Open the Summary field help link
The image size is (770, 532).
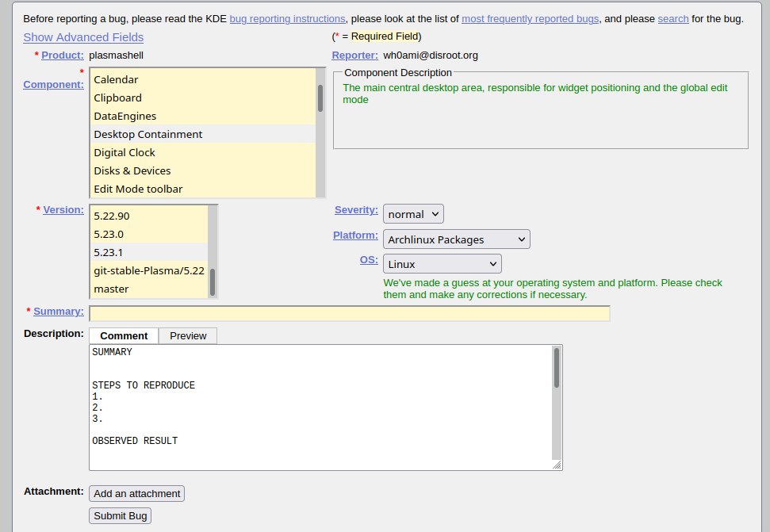click(x=59, y=311)
